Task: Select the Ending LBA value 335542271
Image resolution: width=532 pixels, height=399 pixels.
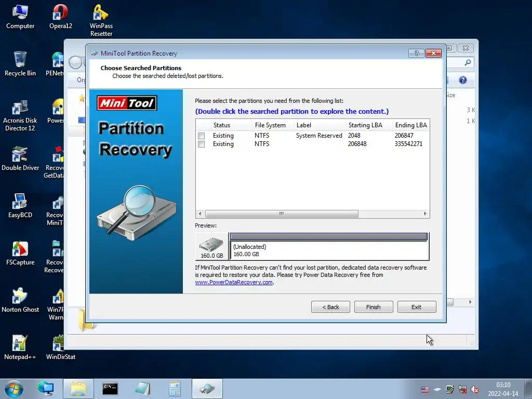Action: (x=408, y=144)
